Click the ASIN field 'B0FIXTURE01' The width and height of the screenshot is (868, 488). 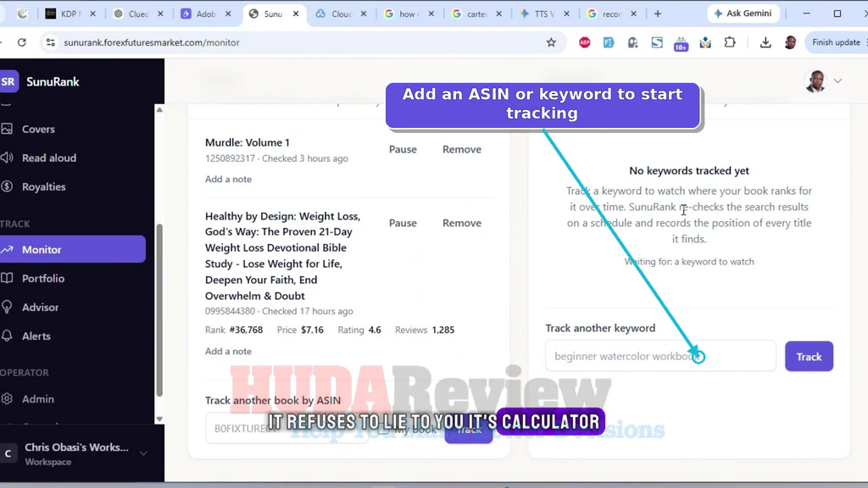[x=287, y=428]
